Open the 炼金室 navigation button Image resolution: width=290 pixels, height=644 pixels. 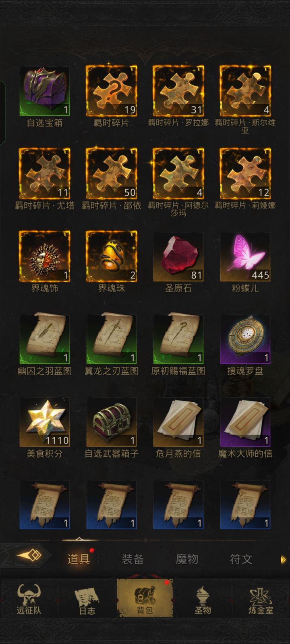(261, 599)
